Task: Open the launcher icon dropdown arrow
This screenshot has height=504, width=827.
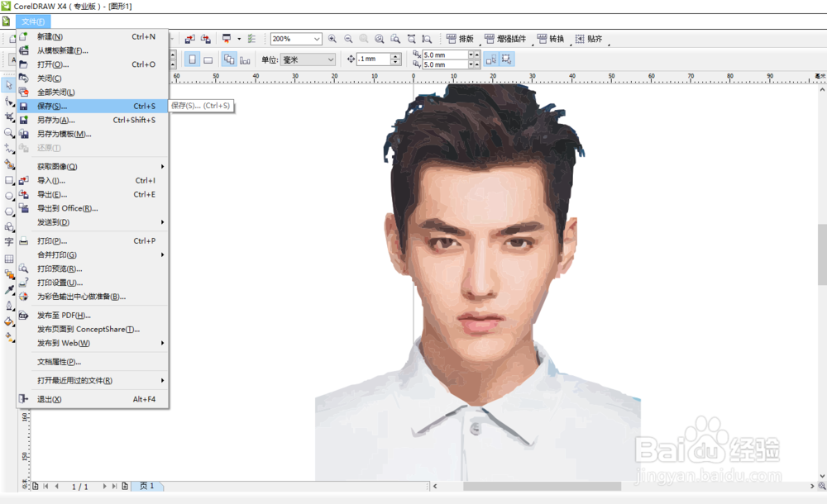Action: pyautogui.click(x=239, y=39)
